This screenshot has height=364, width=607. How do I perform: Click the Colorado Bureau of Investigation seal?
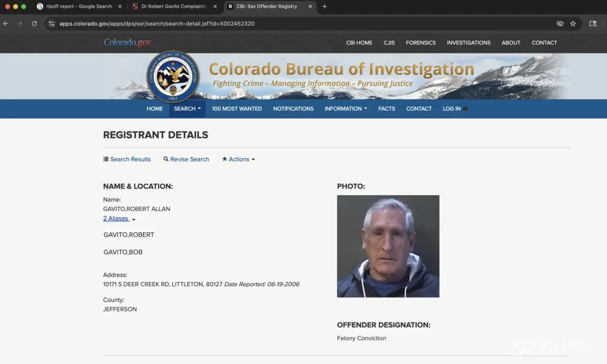(173, 76)
